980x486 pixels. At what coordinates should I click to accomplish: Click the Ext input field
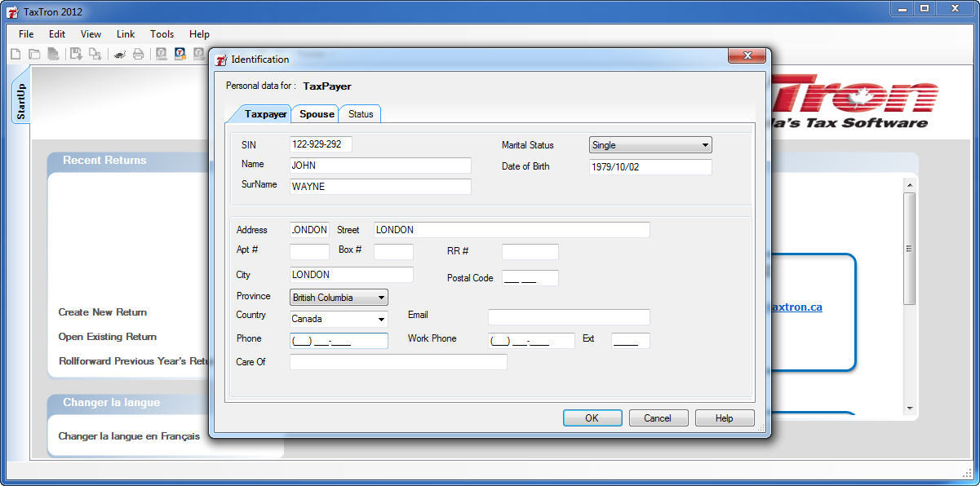[631, 341]
